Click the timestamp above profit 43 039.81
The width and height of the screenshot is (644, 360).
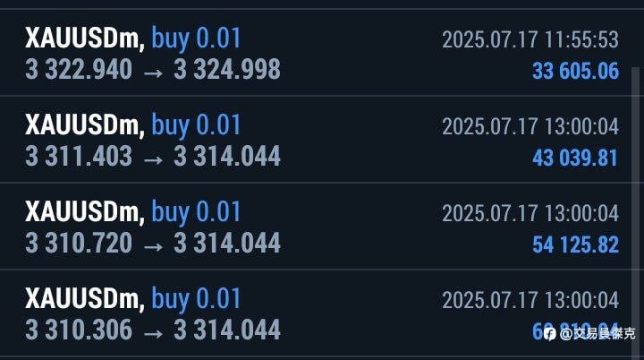tap(530, 127)
